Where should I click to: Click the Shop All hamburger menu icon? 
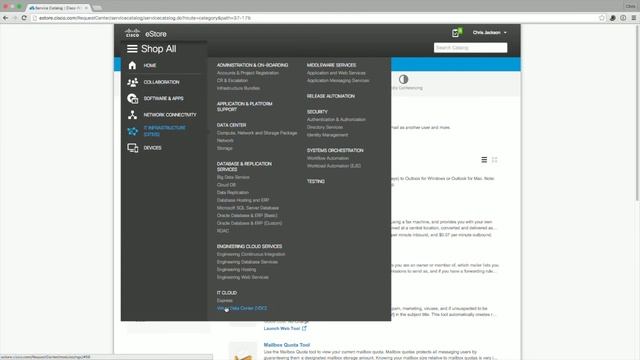pos(132,49)
